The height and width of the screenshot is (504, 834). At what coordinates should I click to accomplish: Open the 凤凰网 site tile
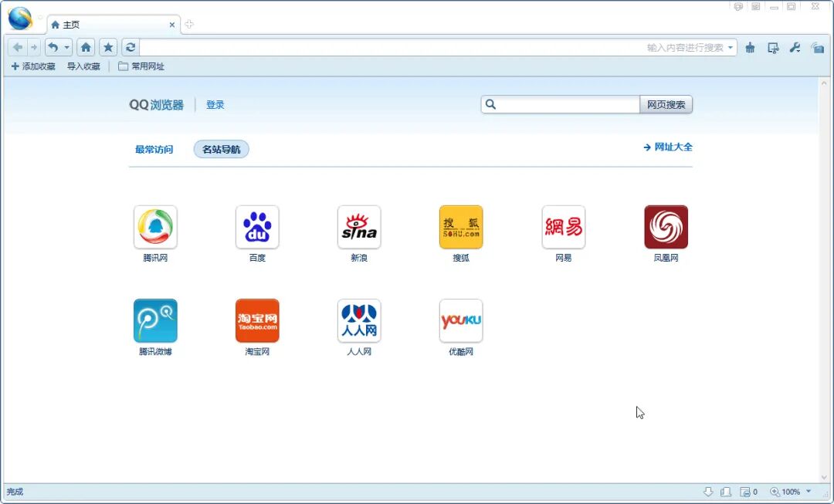(666, 227)
